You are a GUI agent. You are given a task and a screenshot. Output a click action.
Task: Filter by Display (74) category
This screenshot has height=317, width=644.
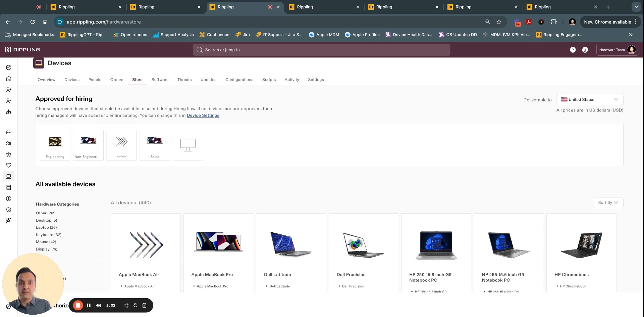pos(47,249)
